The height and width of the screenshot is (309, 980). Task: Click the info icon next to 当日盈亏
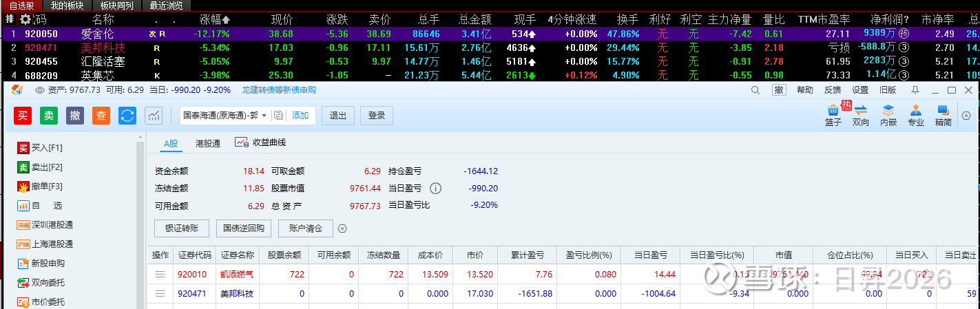tap(435, 188)
